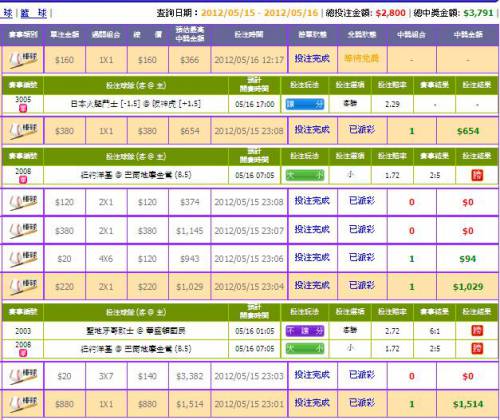Click the green $1,029 winnings amount
This screenshot has height=420, width=500.
coord(468,287)
